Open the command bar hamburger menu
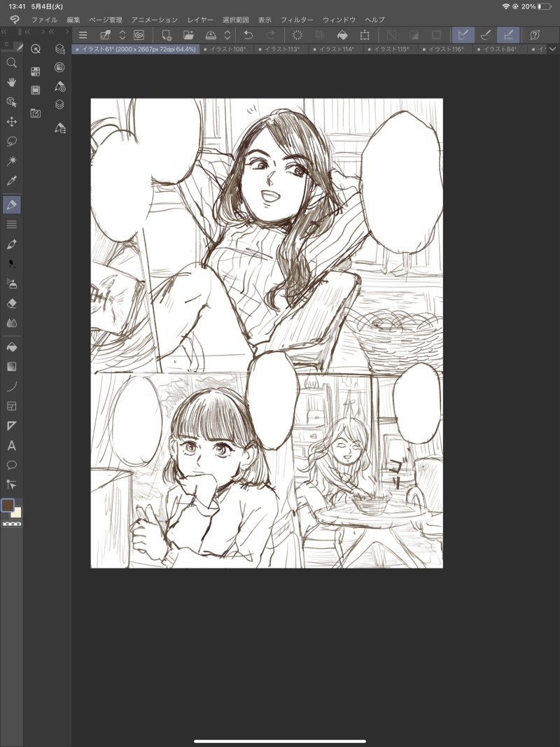Viewport: 560px width, 747px height. (x=83, y=35)
